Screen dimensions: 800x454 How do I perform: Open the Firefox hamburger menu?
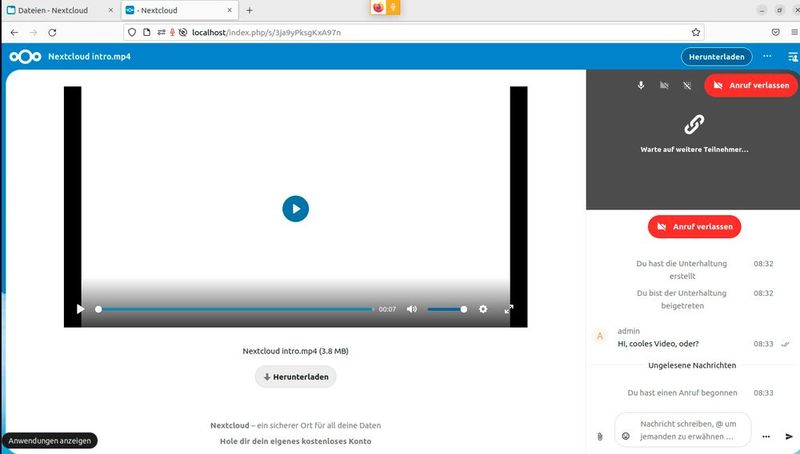(795, 32)
